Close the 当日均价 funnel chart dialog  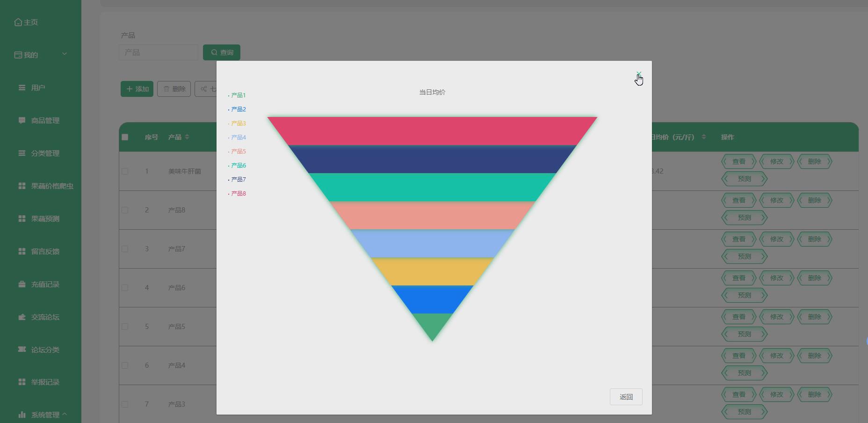pos(639,74)
